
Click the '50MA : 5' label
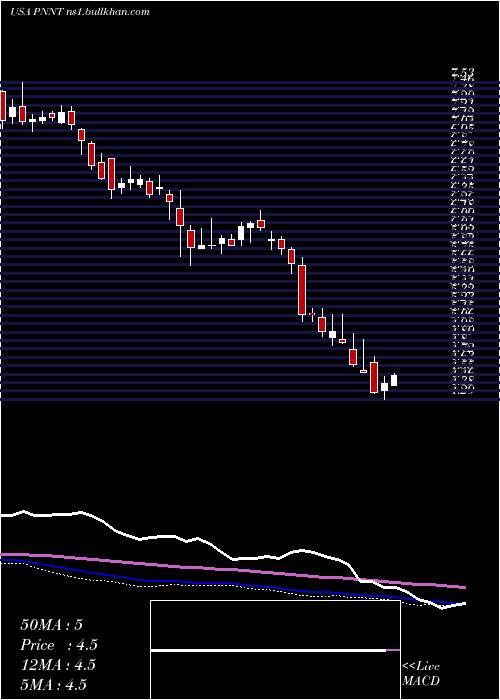tap(51, 625)
